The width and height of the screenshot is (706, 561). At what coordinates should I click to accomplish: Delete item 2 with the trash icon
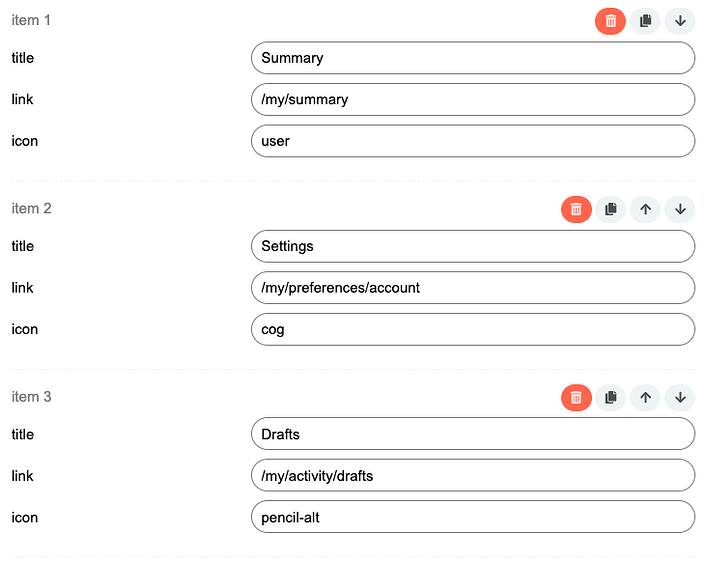(576, 209)
